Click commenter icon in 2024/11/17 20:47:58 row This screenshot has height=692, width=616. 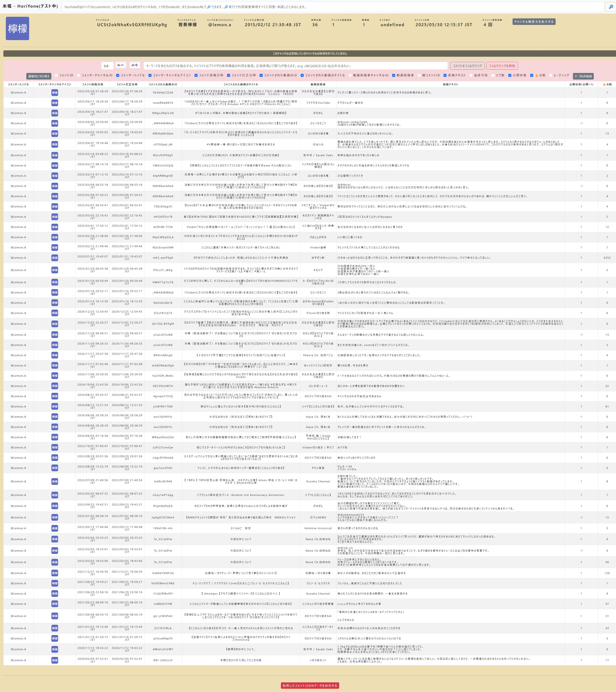click(x=55, y=355)
